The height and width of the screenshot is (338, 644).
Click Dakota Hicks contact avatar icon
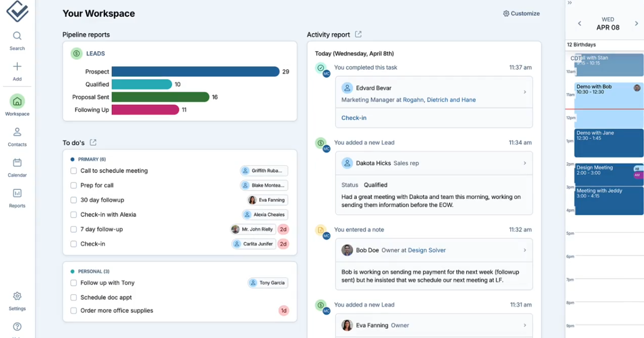[347, 163]
